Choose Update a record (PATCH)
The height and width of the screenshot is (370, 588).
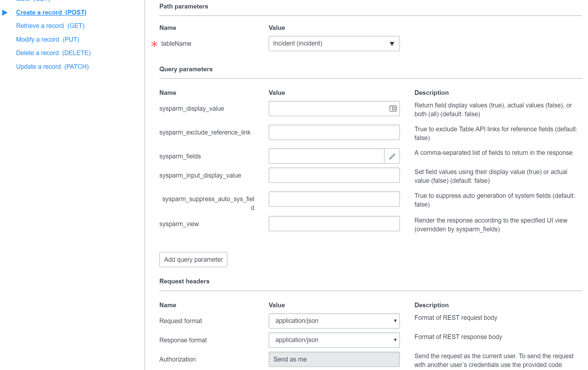click(x=52, y=67)
